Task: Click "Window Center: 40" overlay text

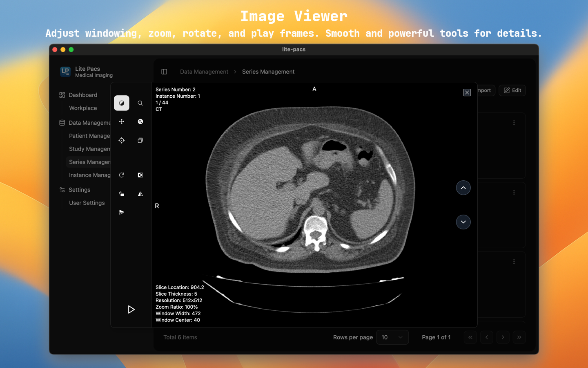Action: 178,320
